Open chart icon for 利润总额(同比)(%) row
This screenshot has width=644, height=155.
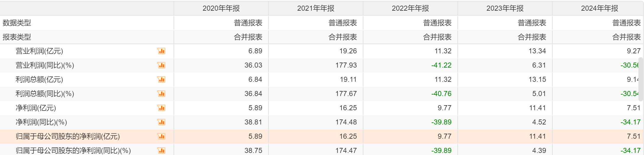point(161,94)
